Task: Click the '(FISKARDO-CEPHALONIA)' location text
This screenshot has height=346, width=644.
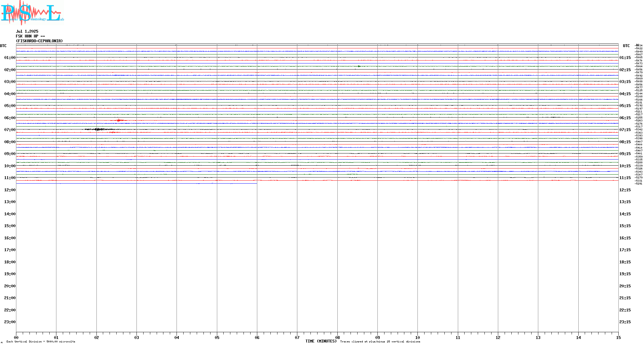Action: pyautogui.click(x=39, y=41)
